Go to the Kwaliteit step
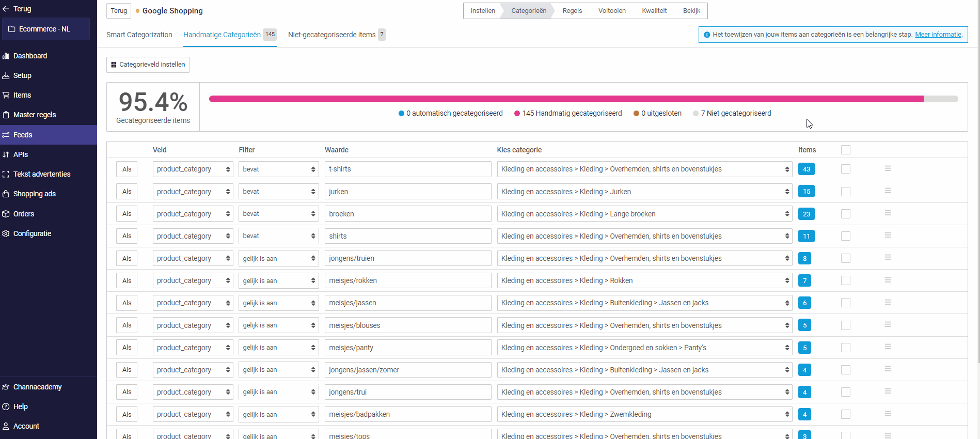The width and height of the screenshot is (980, 439). (654, 11)
